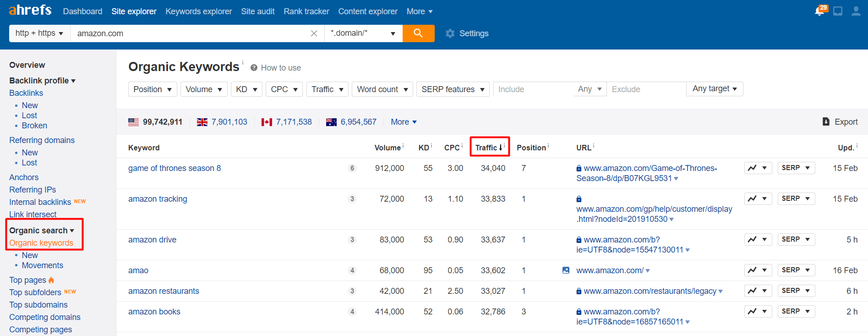
Task: Open the CPC filter dropdown
Action: tap(284, 89)
